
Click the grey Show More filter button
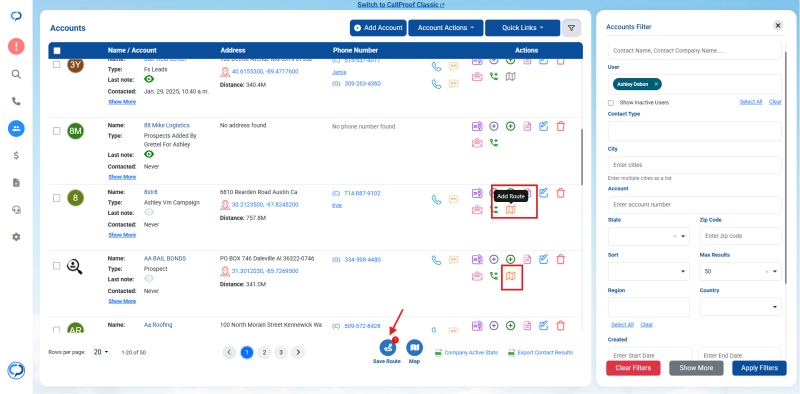[x=696, y=368]
